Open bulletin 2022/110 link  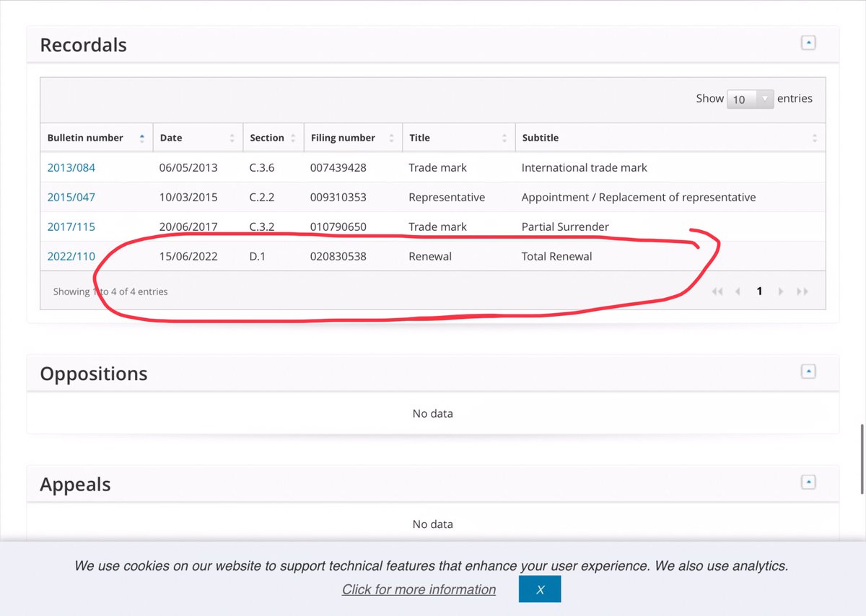71,256
